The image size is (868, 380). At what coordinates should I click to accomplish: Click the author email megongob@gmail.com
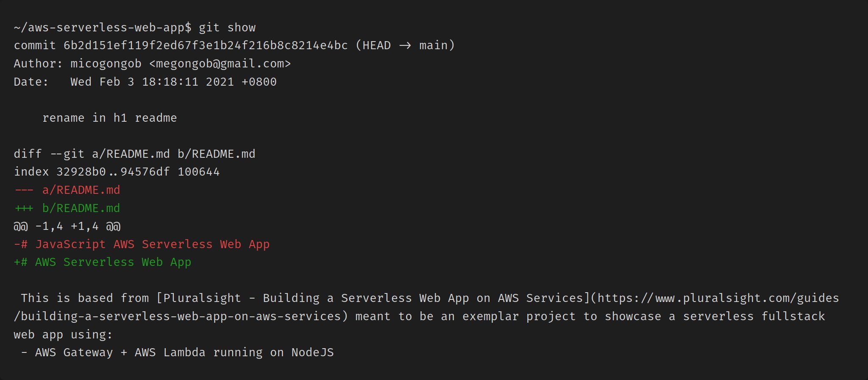pyautogui.click(x=220, y=64)
